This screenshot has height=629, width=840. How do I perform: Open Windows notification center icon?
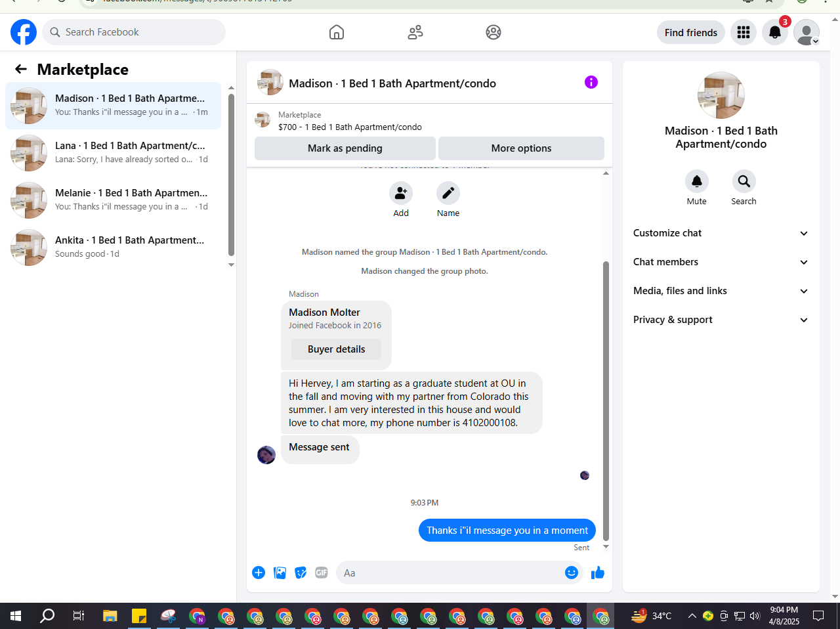click(818, 616)
